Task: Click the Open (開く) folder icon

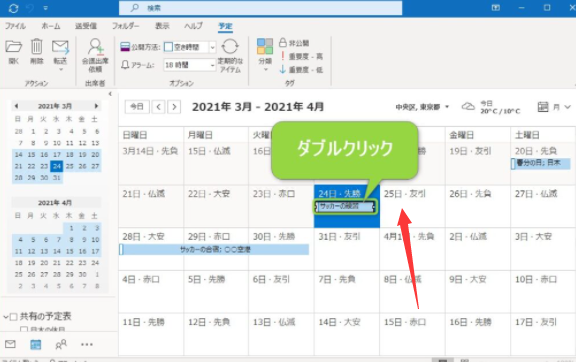Action: [14, 47]
